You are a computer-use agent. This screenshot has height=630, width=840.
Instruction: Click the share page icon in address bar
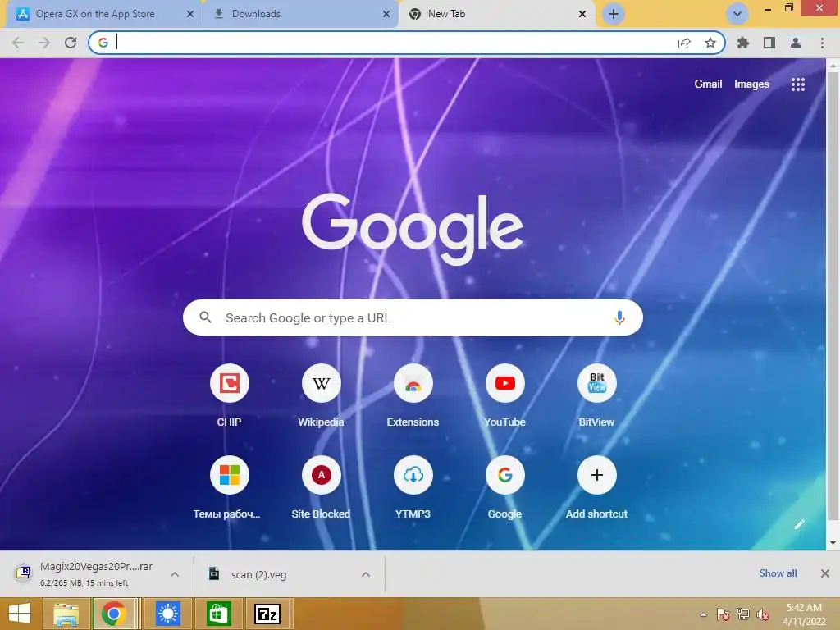pyautogui.click(x=684, y=43)
